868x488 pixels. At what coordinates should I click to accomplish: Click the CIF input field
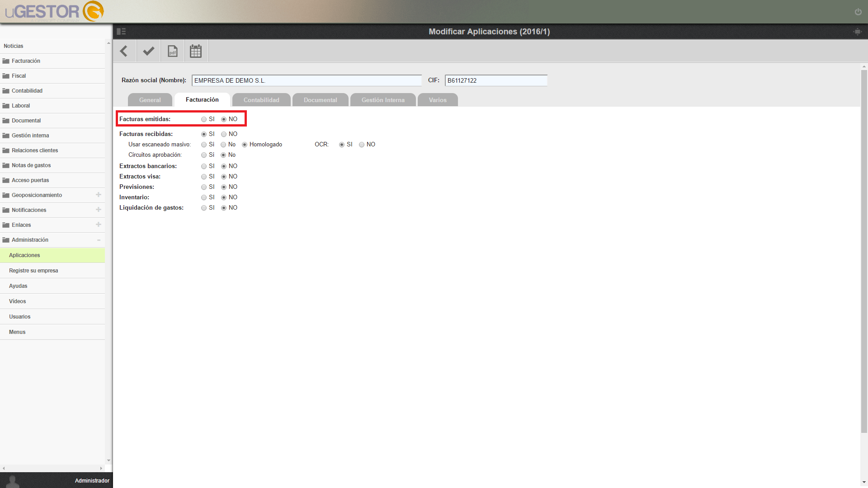coord(496,80)
